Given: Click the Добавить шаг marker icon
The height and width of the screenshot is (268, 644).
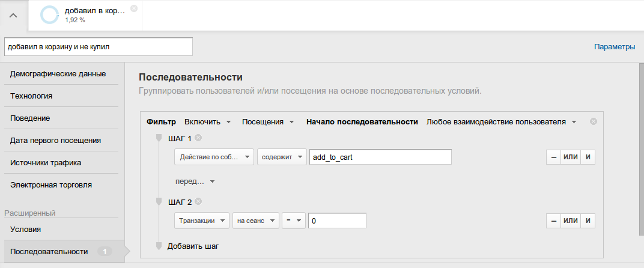Looking at the screenshot, I should click(159, 246).
